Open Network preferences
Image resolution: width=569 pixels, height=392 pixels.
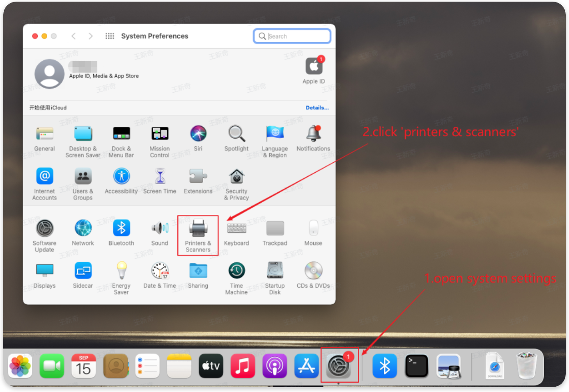(x=83, y=228)
